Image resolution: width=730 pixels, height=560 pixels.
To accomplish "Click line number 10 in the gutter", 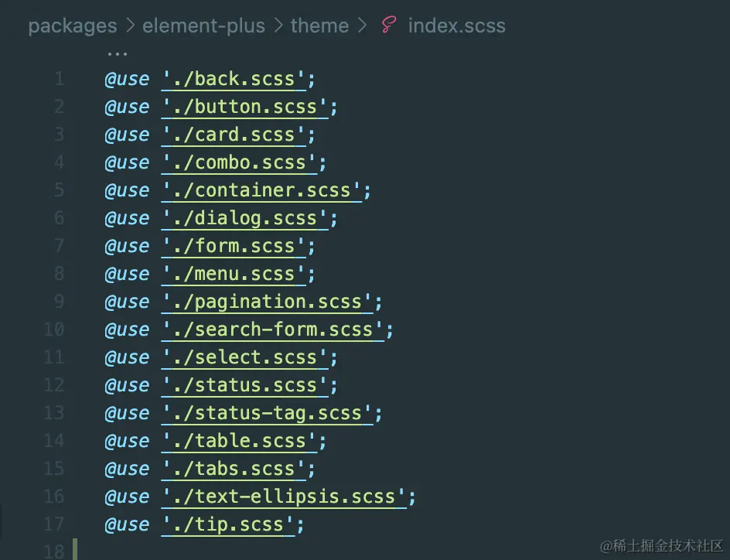I will pos(54,330).
